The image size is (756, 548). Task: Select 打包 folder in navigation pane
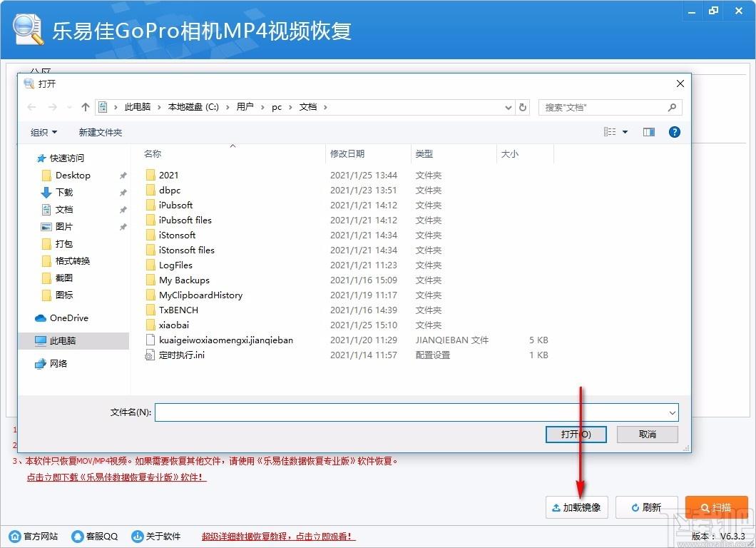(x=57, y=243)
